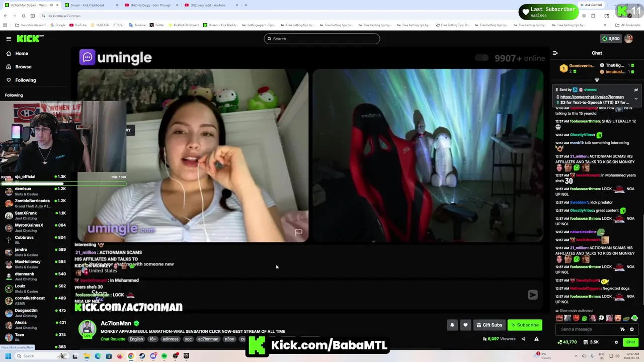Open the powerchat.live/ac7ionman link
The width and height of the screenshot is (644, 362).
point(592,97)
